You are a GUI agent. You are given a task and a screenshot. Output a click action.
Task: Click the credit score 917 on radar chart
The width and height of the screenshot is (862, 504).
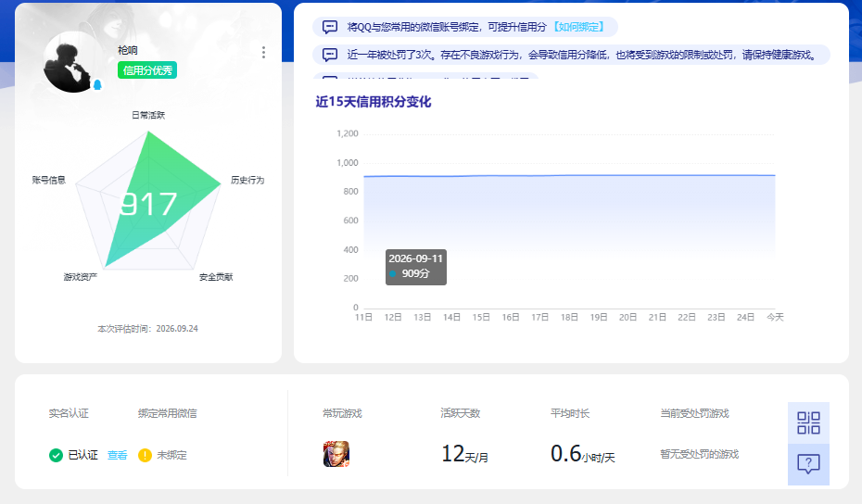pyautogui.click(x=148, y=204)
